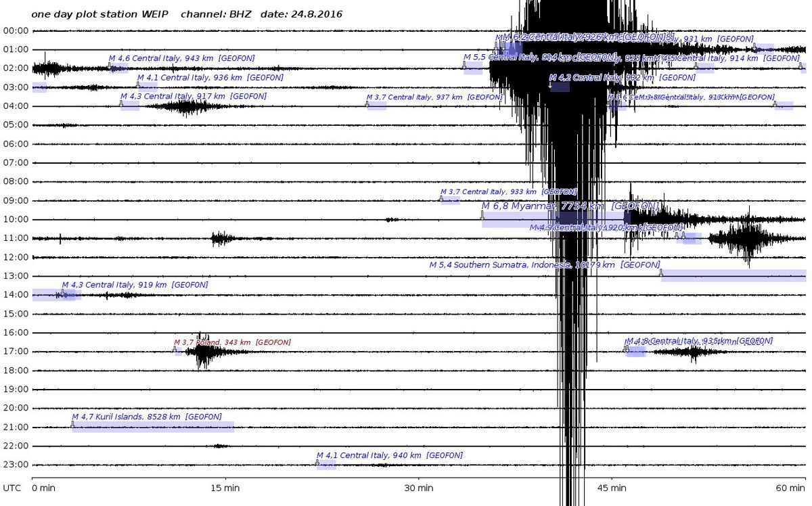Click the Southern Sumatra blue highlight bar

pyautogui.click(x=733, y=275)
